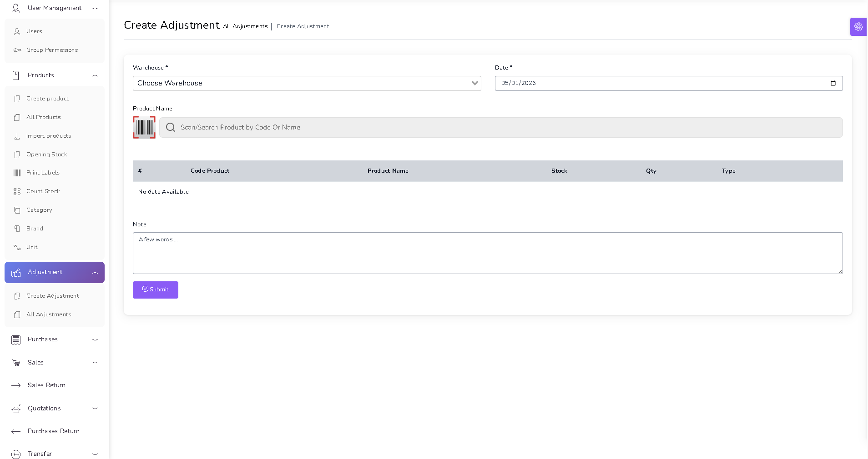Click the Sales cart icon
This screenshot has width=868, height=459.
point(16,363)
